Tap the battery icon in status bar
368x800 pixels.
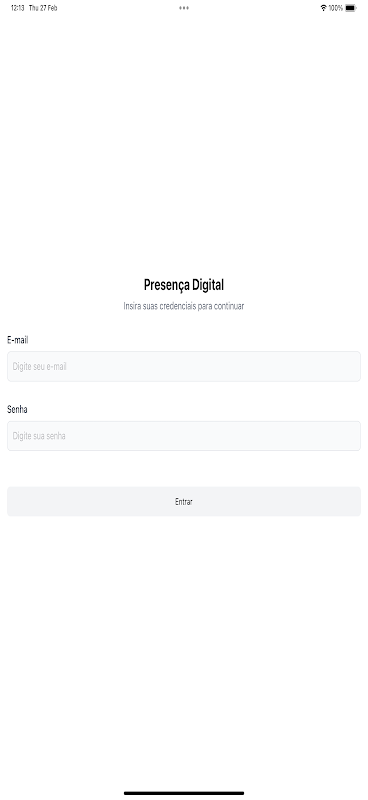(x=351, y=8)
